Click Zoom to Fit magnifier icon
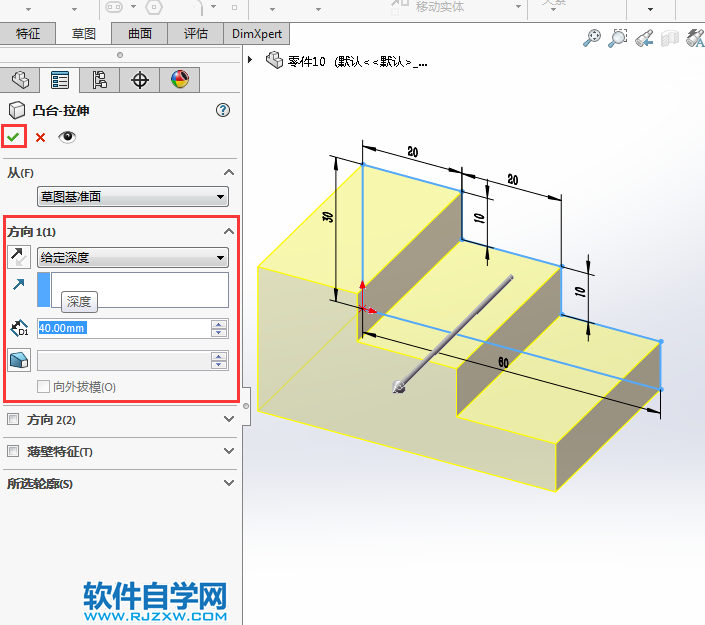705x625 pixels. (x=592, y=38)
